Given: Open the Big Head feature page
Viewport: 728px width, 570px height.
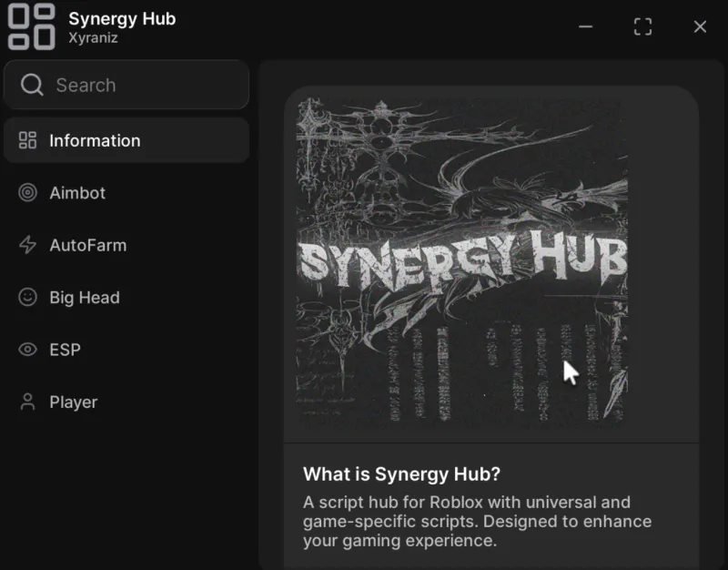Looking at the screenshot, I should (x=83, y=298).
